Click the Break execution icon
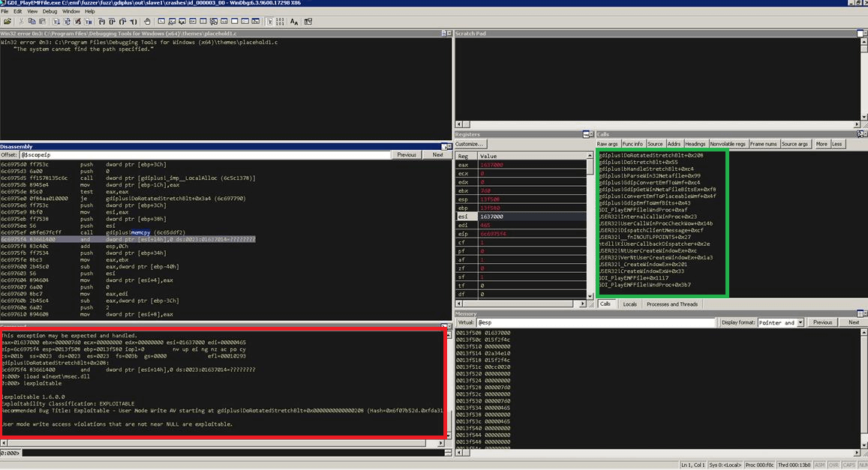868x470 pixels. 88,22
